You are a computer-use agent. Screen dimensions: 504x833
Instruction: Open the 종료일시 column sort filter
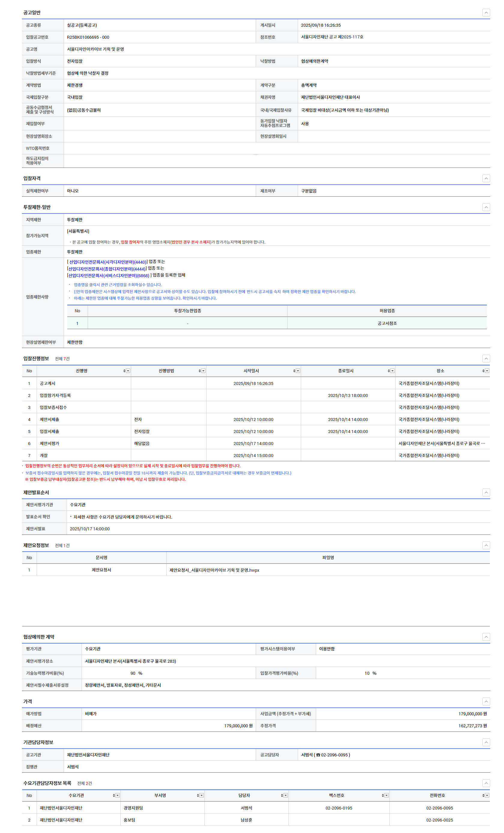click(391, 371)
